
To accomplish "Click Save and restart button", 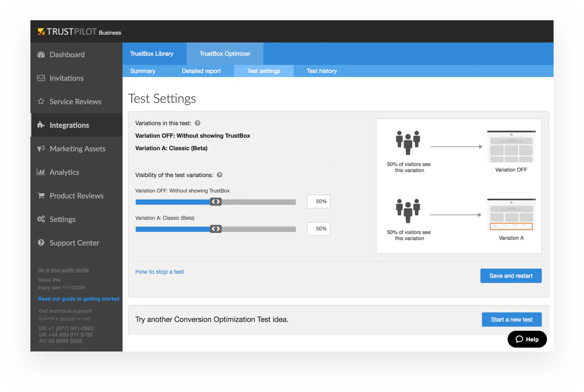I will pos(511,276).
